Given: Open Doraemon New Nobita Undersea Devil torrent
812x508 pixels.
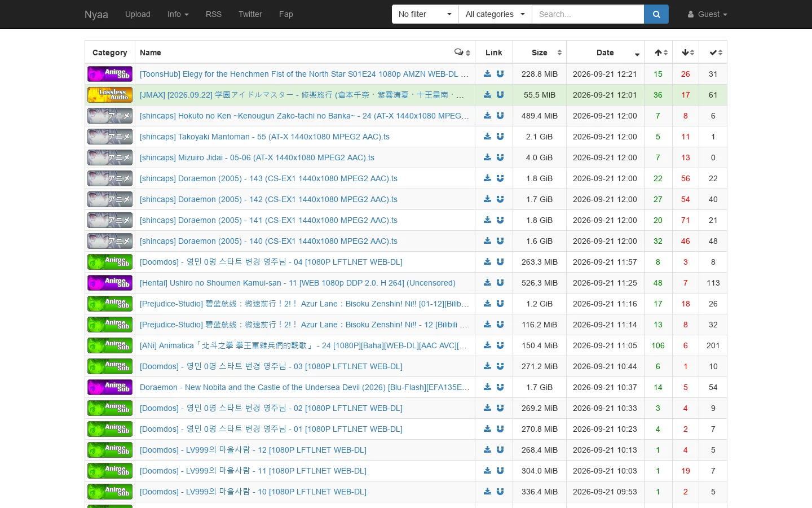Looking at the screenshot, I should 304,387.
